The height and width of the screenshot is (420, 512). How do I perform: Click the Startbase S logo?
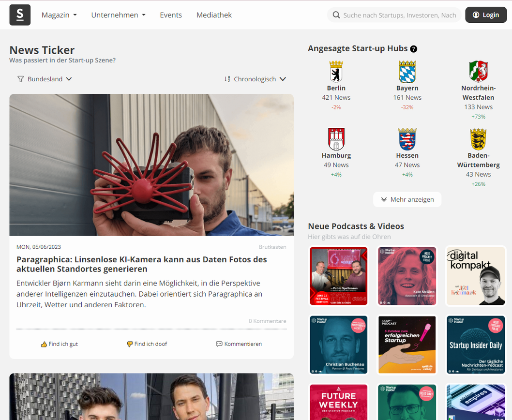point(20,15)
